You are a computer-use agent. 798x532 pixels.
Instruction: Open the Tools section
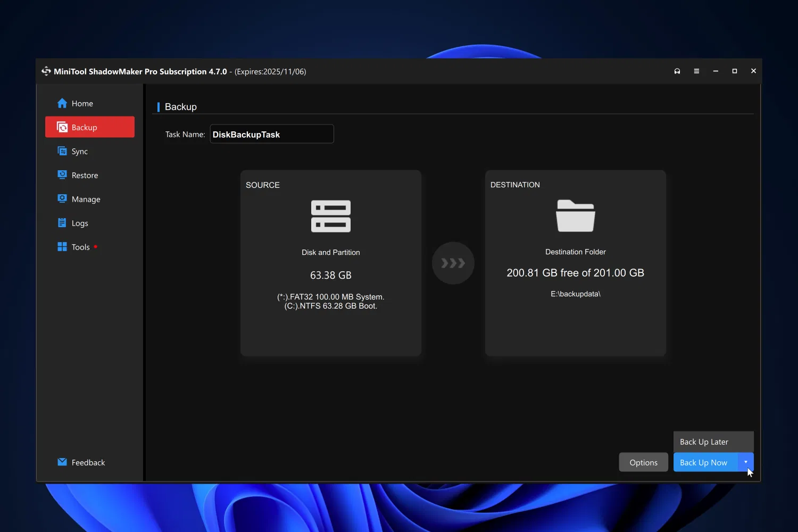click(x=80, y=247)
